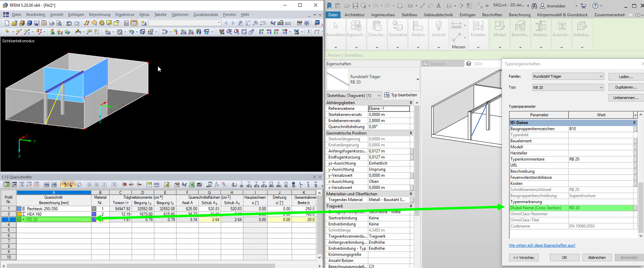644x268 pixels.
Task: Click the Referenzebene input field
Action: [x=389, y=108]
